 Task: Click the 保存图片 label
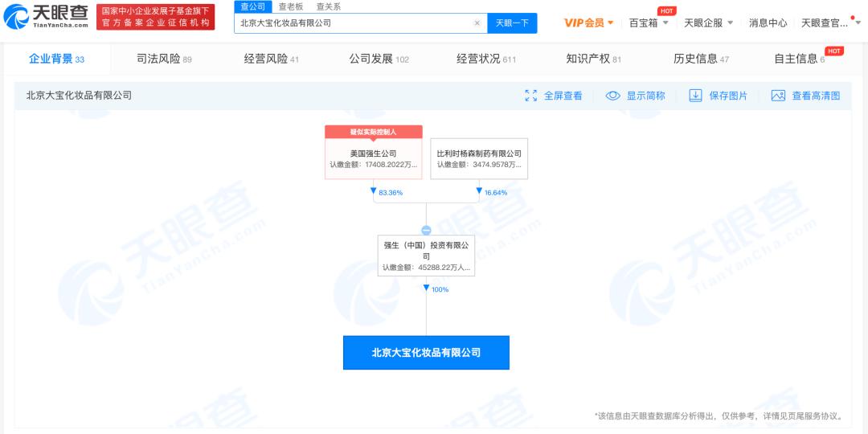[x=728, y=96]
